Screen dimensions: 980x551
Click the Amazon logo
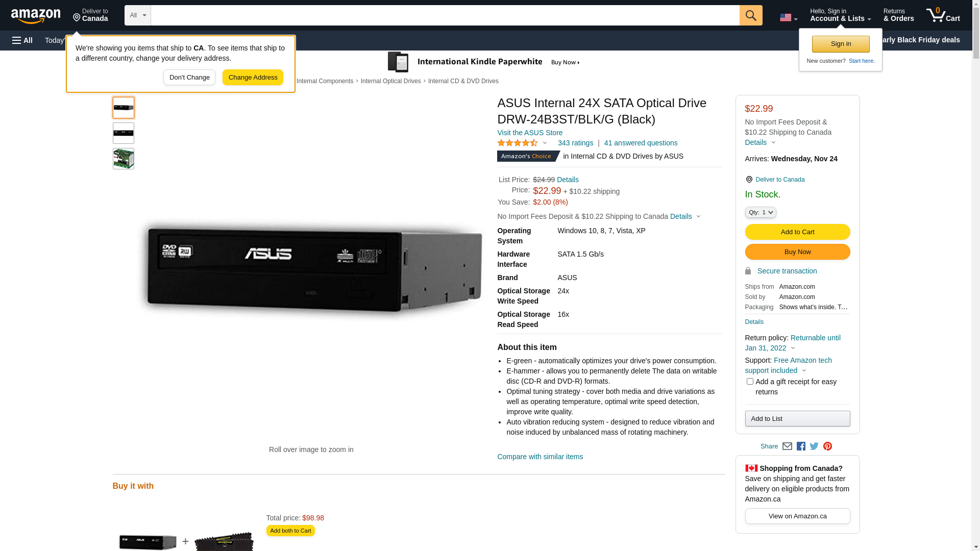coord(36,16)
